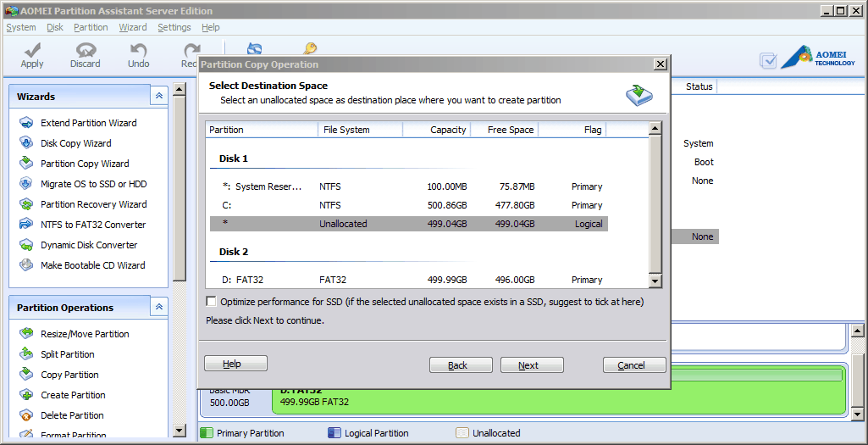Click partition list scrollbar down arrow
This screenshot has height=445, width=868.
(x=655, y=281)
